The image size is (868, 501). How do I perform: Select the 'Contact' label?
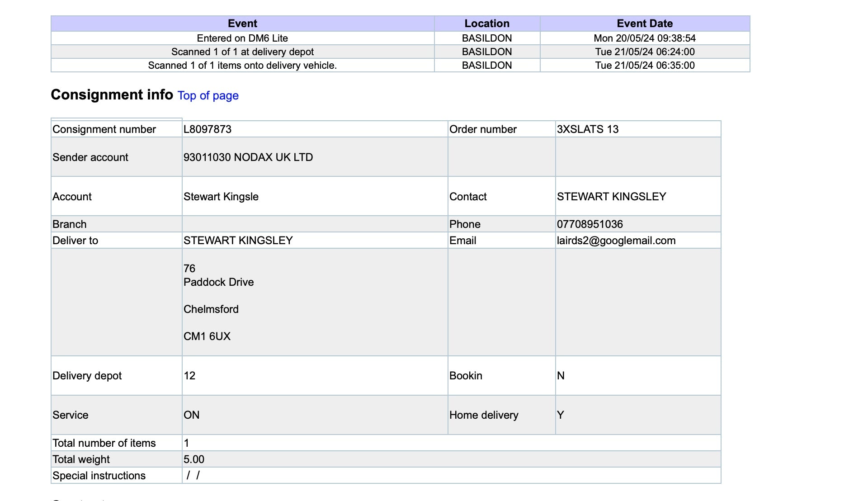(x=468, y=197)
